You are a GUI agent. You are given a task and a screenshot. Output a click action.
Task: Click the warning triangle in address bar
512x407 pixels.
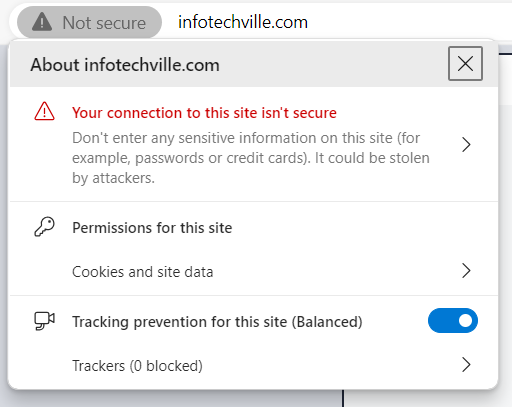[42, 22]
